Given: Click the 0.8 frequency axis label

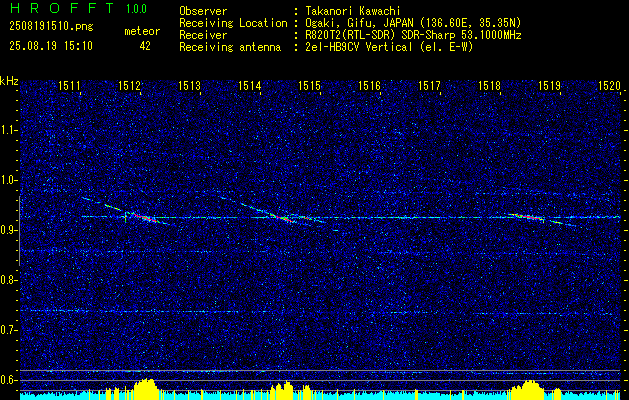Looking at the screenshot, I should click(8, 280).
